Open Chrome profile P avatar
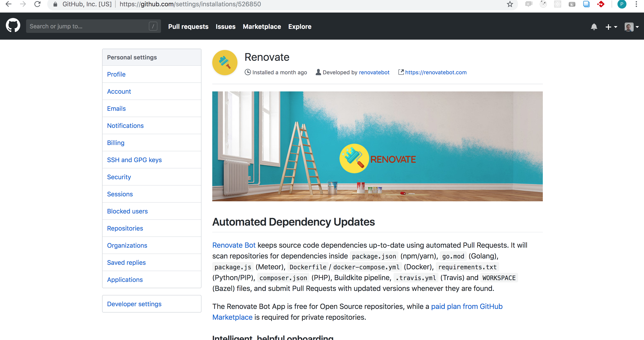644x340 pixels. 622,4
